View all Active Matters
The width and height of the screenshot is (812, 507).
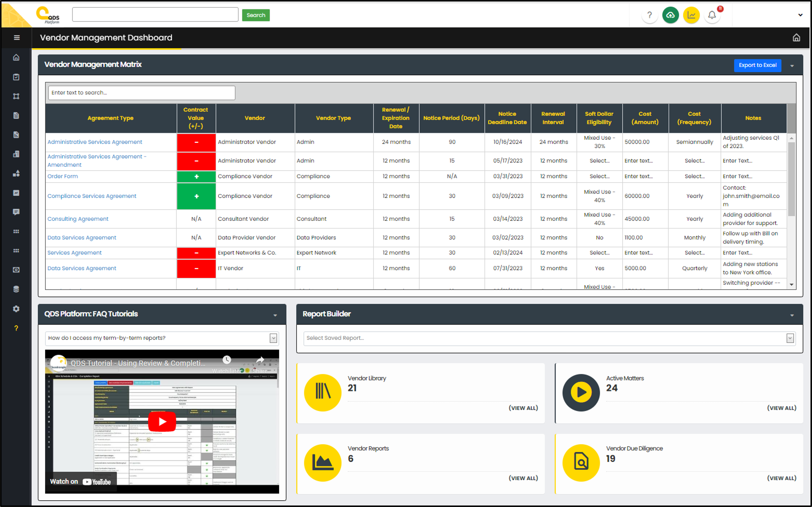point(781,408)
